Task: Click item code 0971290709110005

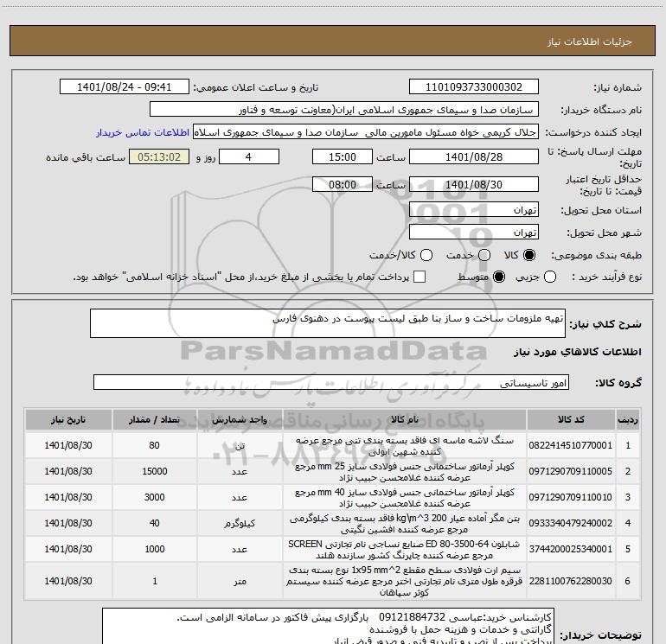Action: pyautogui.click(x=571, y=471)
